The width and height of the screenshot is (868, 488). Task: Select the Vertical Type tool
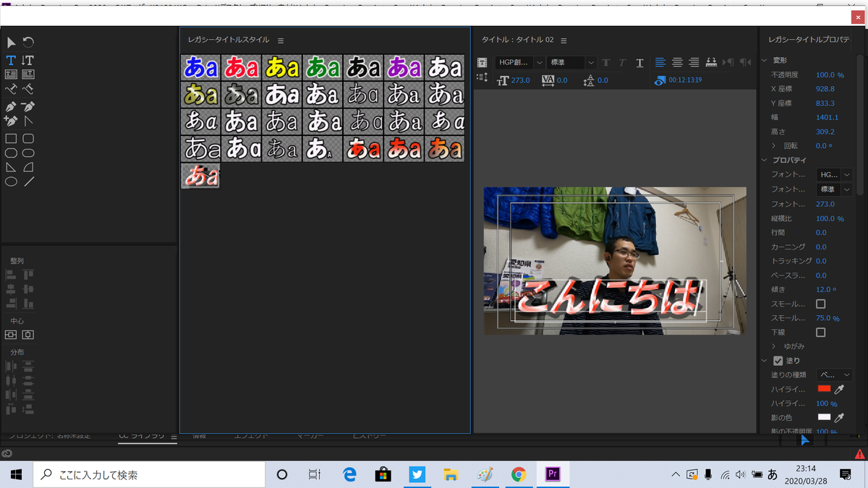tap(28, 59)
